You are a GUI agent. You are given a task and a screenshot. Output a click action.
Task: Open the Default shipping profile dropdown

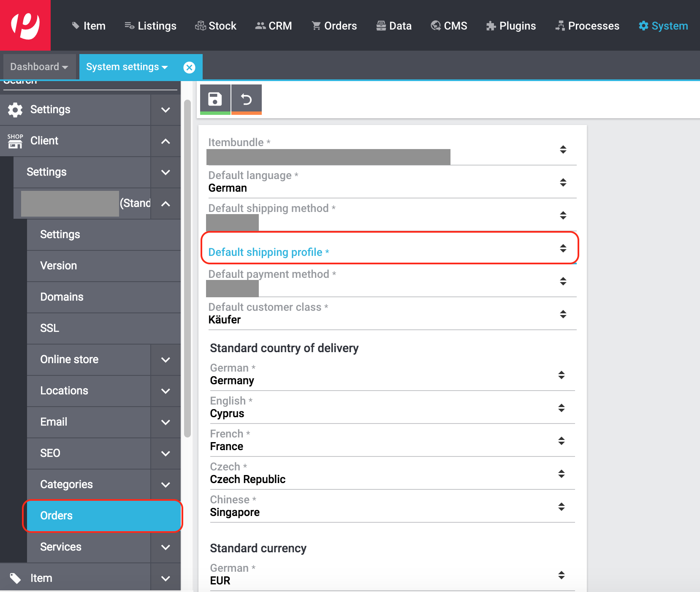pos(392,248)
